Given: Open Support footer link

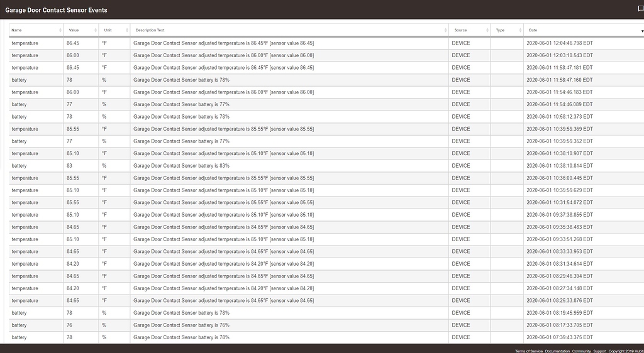Looking at the screenshot, I should click(599, 351).
